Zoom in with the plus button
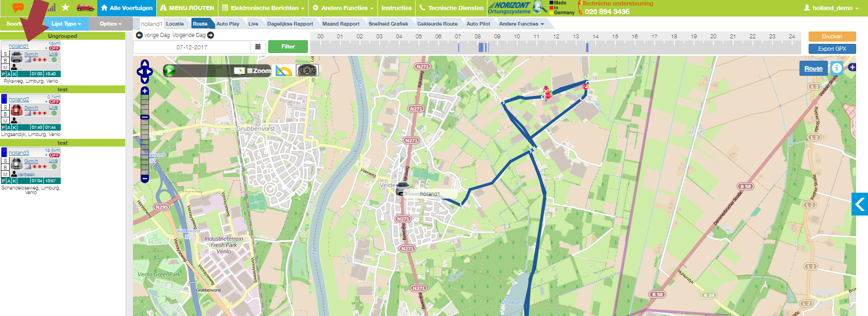 145,91
